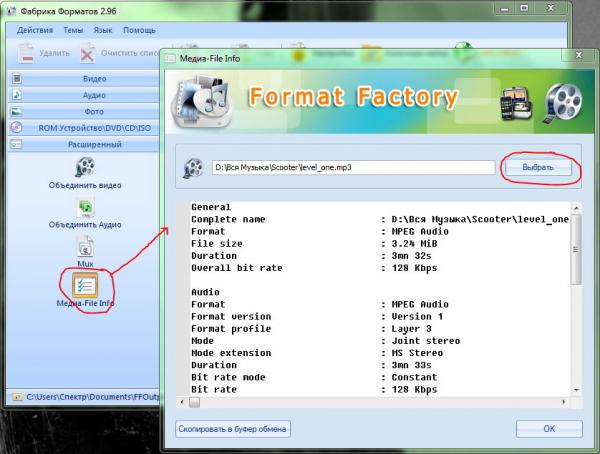Click the 'Audio' section heading
The width and height of the screenshot is (600, 454).
[205, 292]
